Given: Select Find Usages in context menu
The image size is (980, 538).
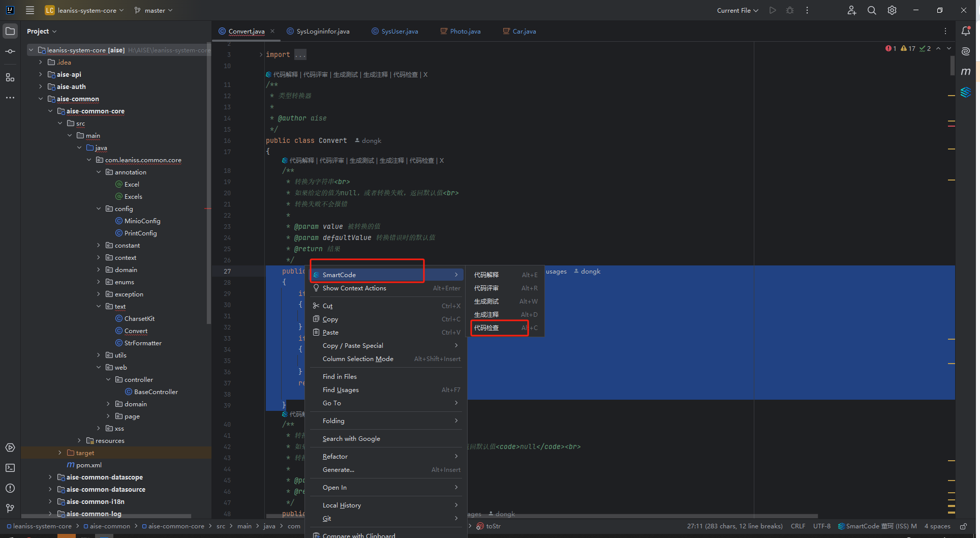Looking at the screenshot, I should [x=387, y=390].
